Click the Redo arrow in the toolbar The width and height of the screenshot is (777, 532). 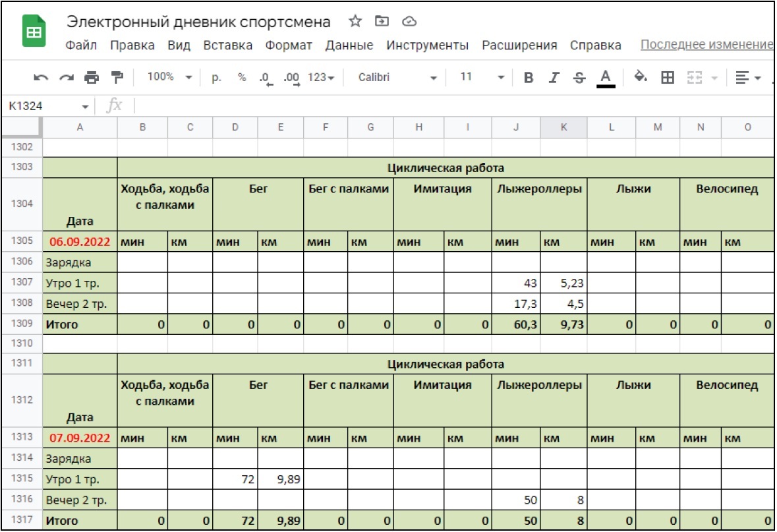(x=67, y=78)
